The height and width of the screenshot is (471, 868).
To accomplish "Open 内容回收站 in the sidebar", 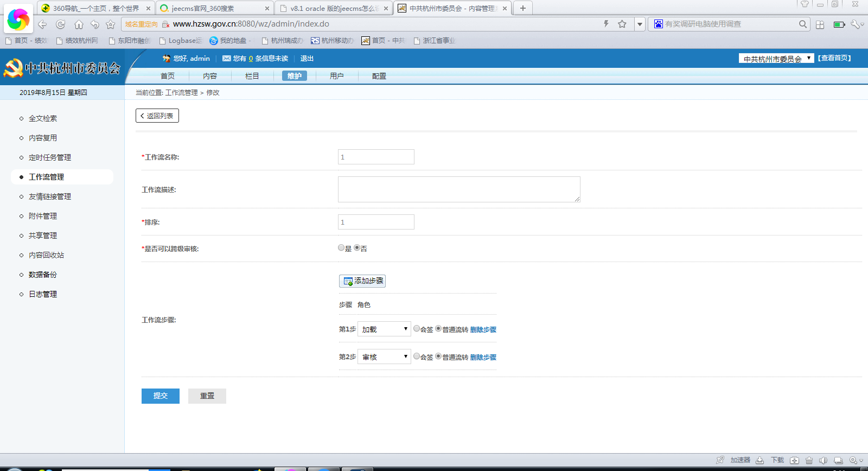I will (x=46, y=255).
